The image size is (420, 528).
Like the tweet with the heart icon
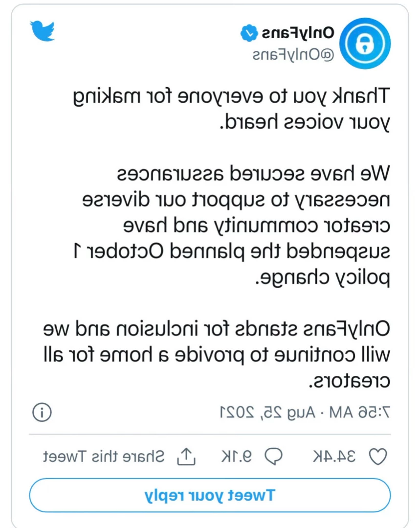[378, 457]
